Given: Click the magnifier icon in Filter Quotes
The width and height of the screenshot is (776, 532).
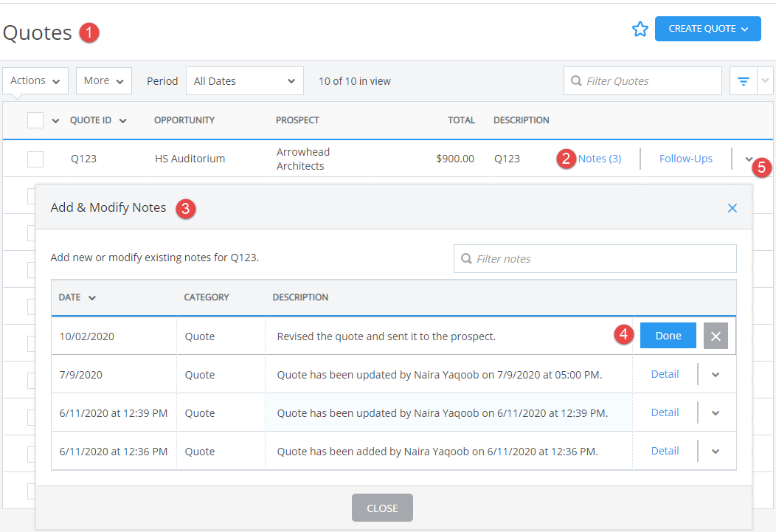Looking at the screenshot, I should pos(576,80).
